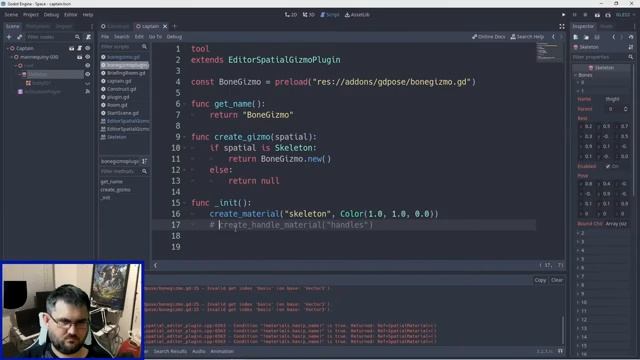640x360 pixels.
Task: Open Captain node's scene in editor
Action: [71, 48]
